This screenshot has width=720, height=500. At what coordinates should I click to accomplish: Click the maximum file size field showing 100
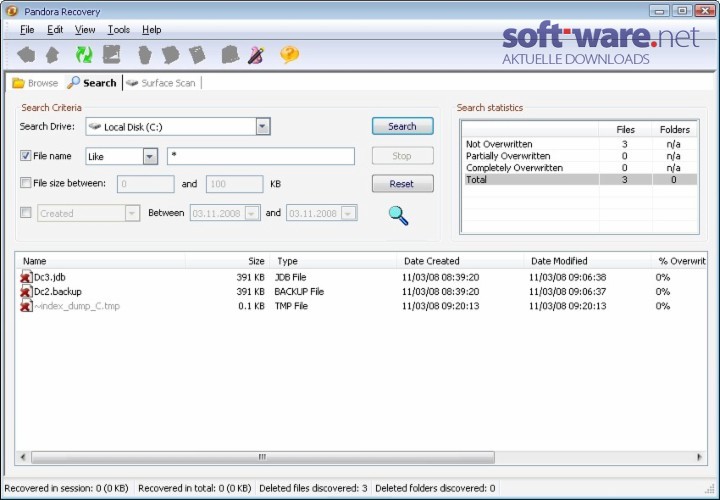pos(235,184)
